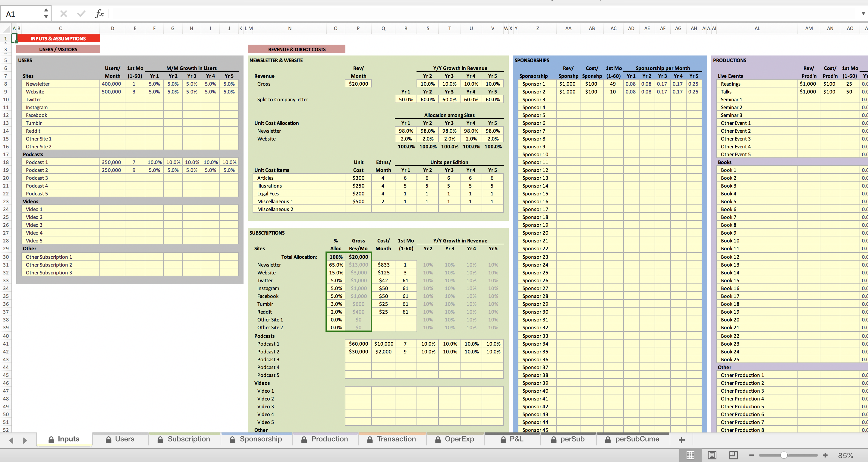868x462 pixels.
Task: Click the 85% zoom level label
Action: pos(846,456)
